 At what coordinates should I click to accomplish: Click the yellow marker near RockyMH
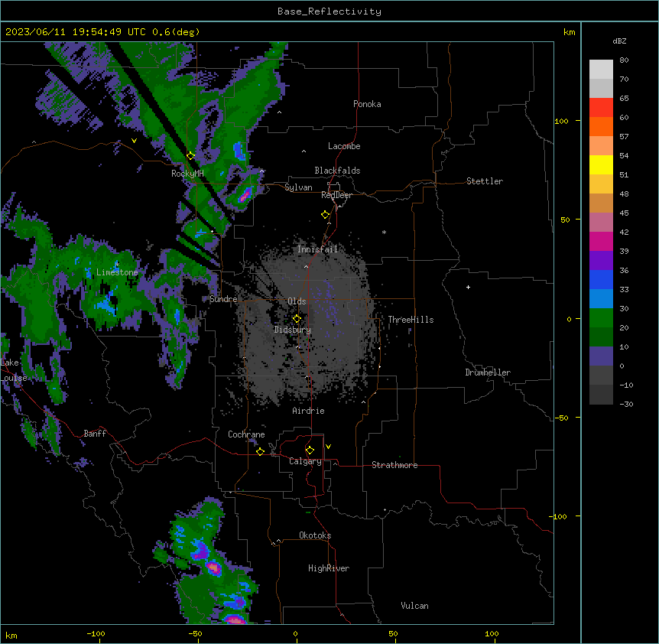point(190,155)
